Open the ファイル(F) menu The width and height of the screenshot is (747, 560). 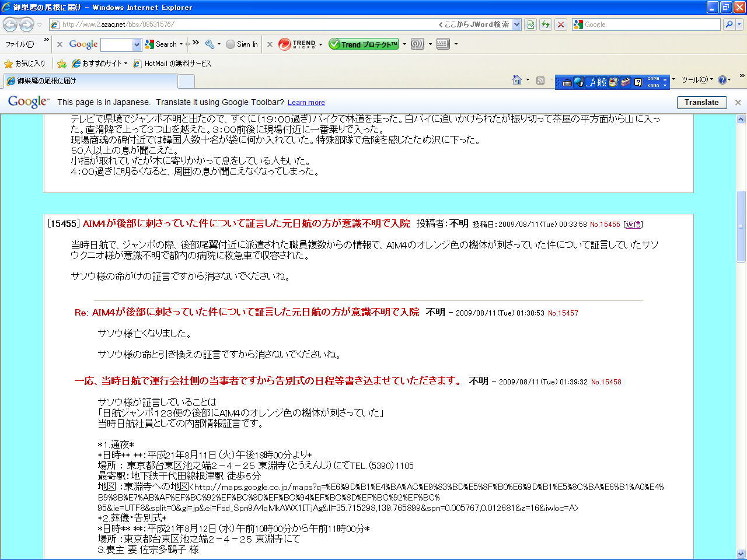(x=19, y=44)
